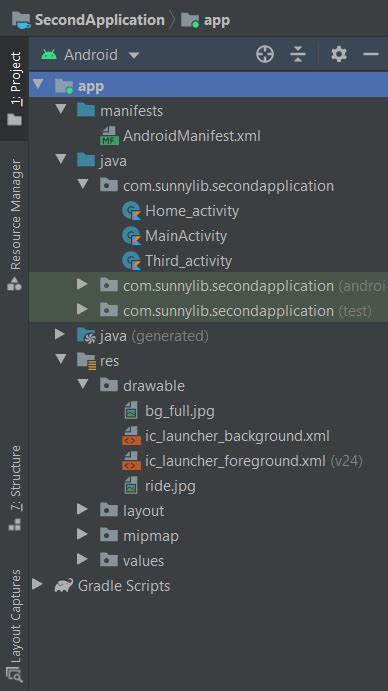Select ic_launcher_background.xml
Viewport: 388px width, 691px height.
[x=238, y=436]
